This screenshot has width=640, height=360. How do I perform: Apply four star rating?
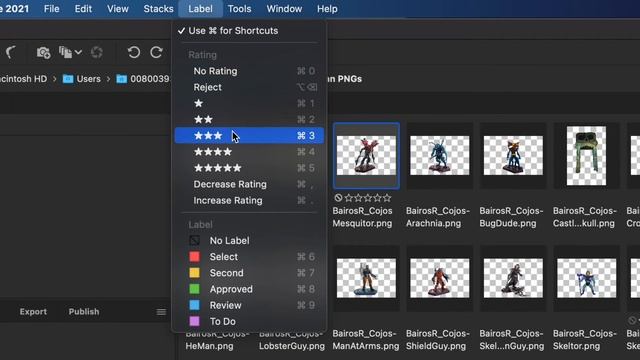[249, 152]
